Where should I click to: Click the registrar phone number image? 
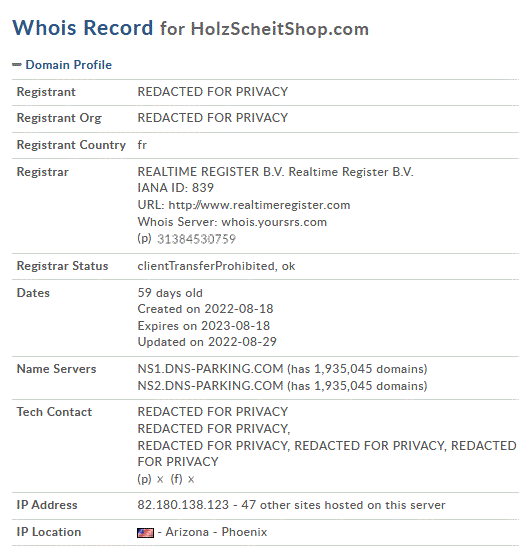coord(196,239)
